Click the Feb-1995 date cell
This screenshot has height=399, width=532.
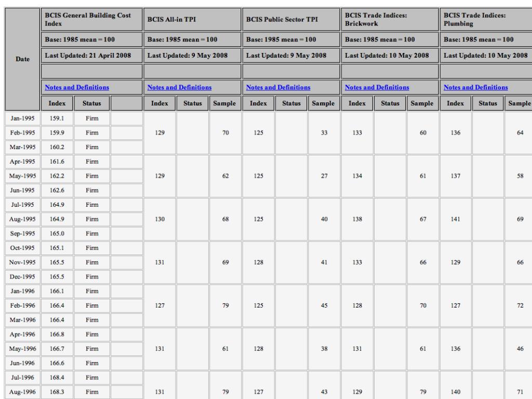click(22, 132)
